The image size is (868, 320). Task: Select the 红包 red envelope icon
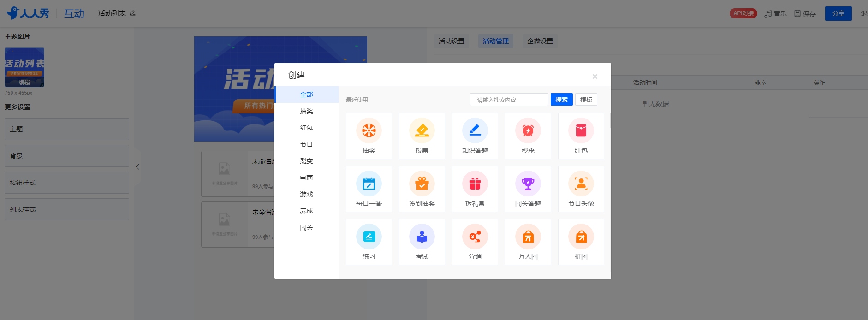[x=581, y=130]
